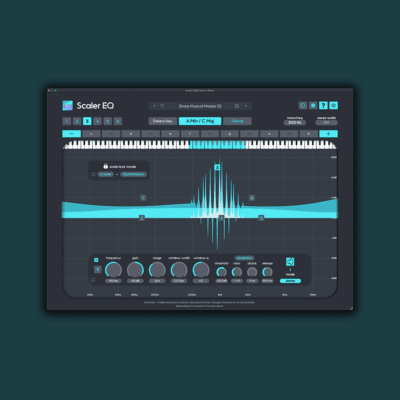Click the minus button in note row

(x=71, y=134)
